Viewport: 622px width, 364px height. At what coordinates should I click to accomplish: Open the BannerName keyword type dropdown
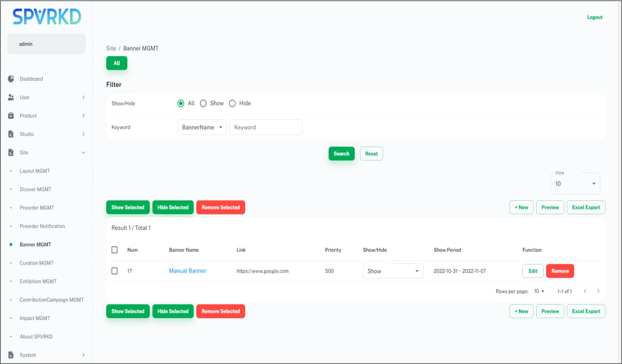click(x=202, y=127)
